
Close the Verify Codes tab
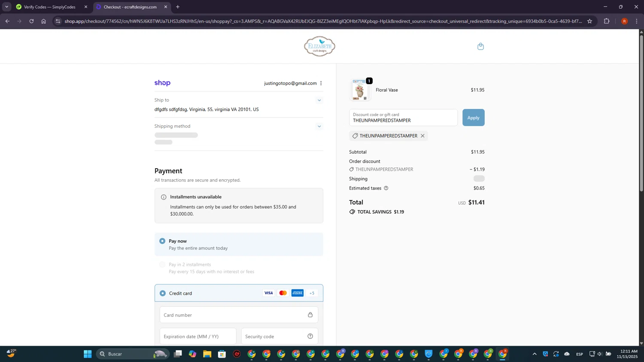(x=86, y=7)
